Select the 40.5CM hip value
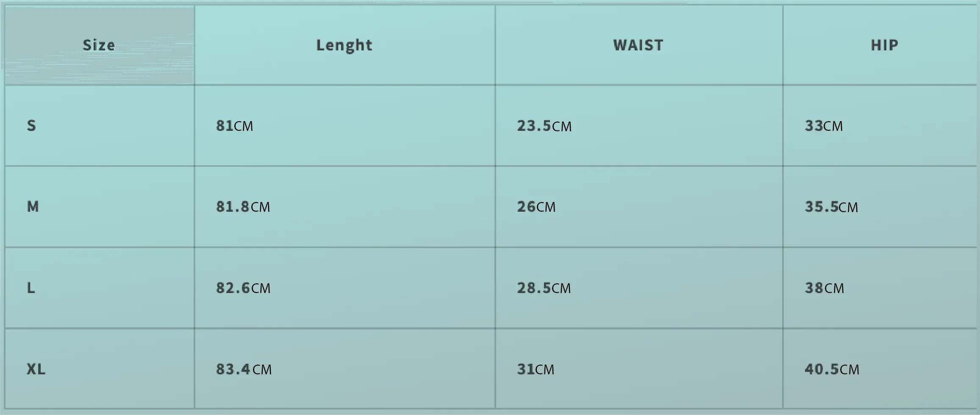Viewport: 980px width, 415px height. coord(832,369)
